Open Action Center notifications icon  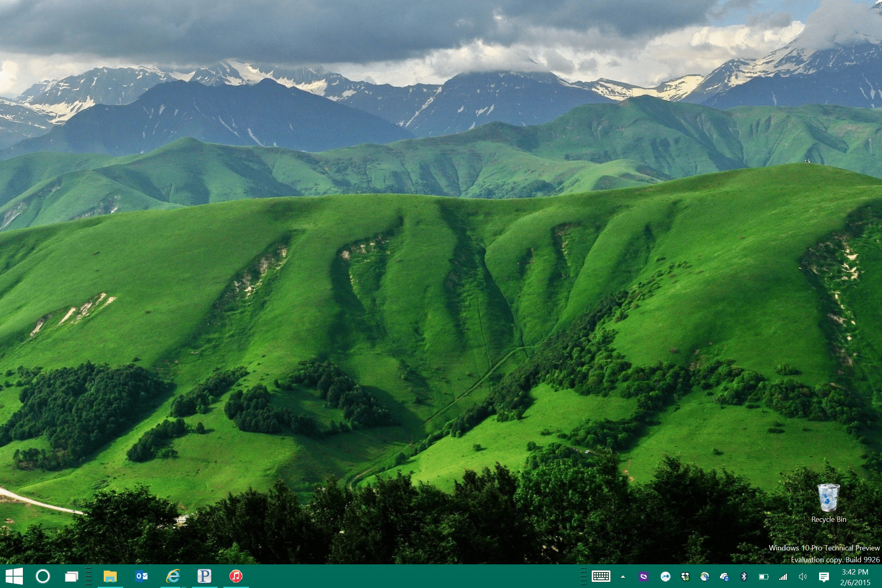coord(824,577)
